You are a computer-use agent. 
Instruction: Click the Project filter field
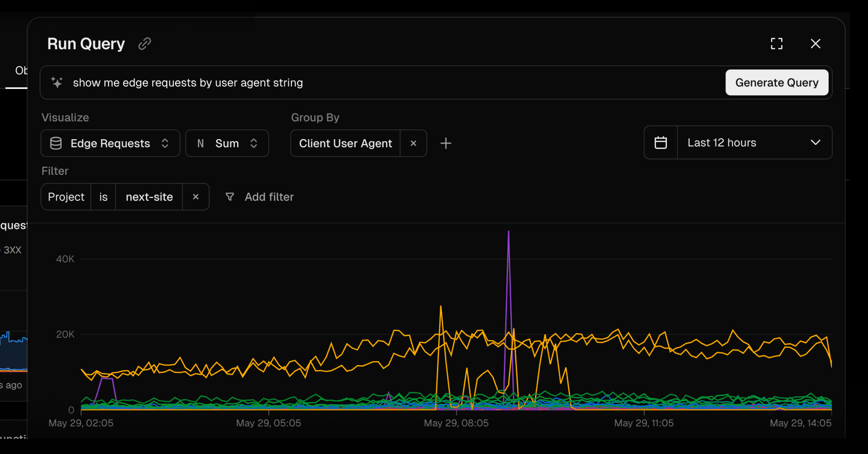point(66,197)
